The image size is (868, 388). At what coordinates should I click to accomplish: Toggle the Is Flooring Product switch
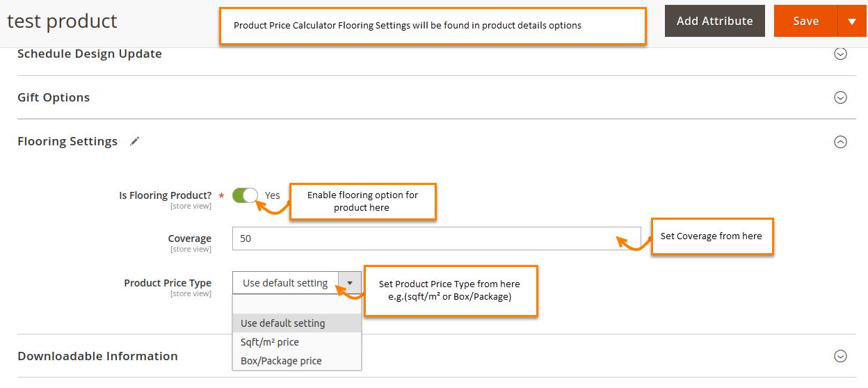245,195
